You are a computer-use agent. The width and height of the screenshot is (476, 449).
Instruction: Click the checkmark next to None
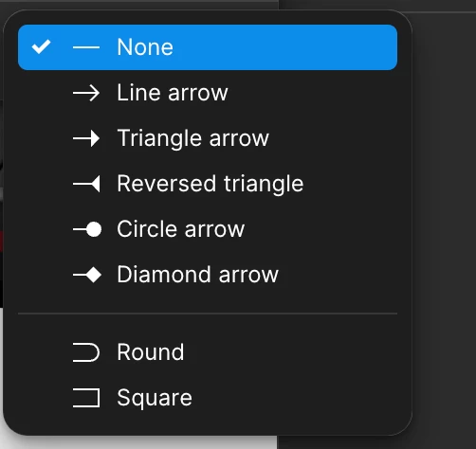coord(41,46)
